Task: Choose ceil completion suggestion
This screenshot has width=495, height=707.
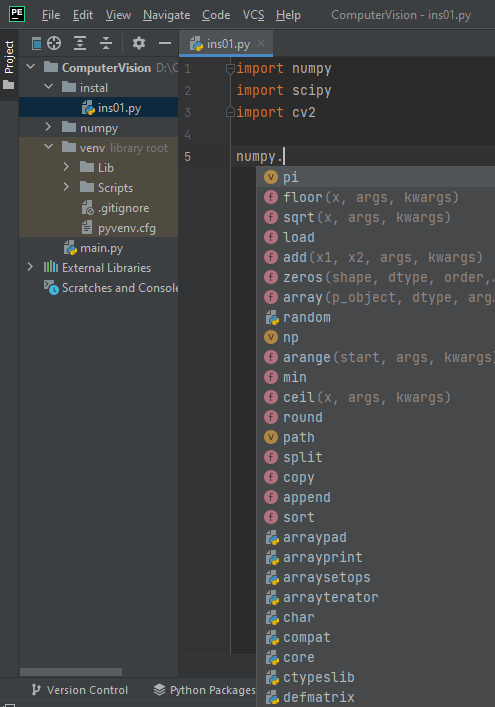Action: pyautogui.click(x=376, y=397)
